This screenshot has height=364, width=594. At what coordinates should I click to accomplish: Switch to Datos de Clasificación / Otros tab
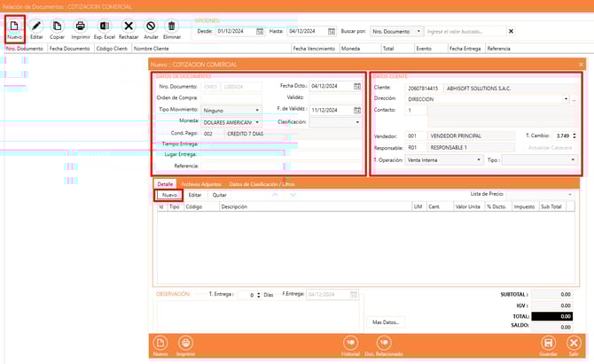click(262, 184)
